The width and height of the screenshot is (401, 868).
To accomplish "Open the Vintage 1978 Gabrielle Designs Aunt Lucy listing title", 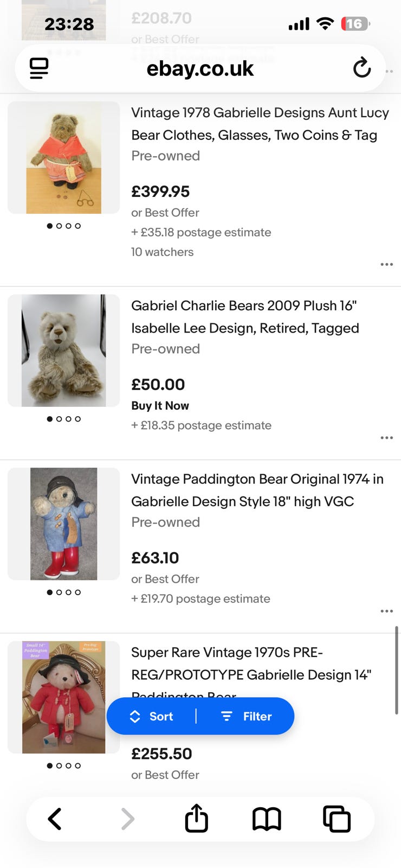I will 260,124.
